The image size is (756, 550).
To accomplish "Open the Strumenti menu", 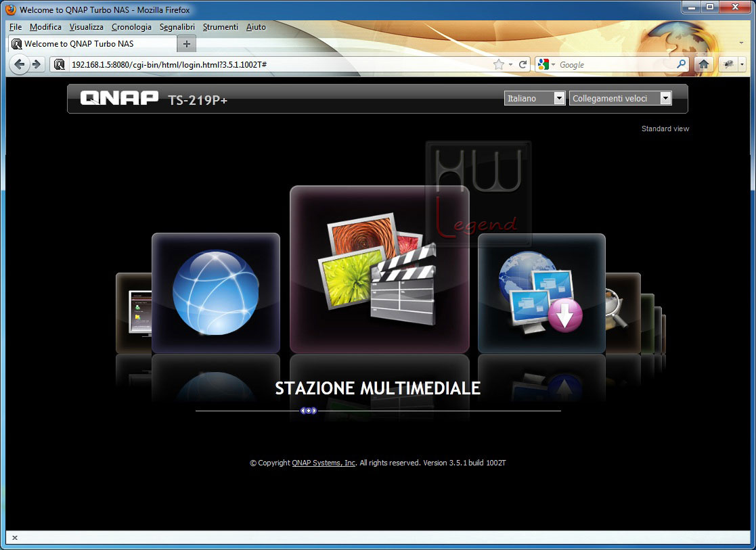I will click(x=221, y=27).
